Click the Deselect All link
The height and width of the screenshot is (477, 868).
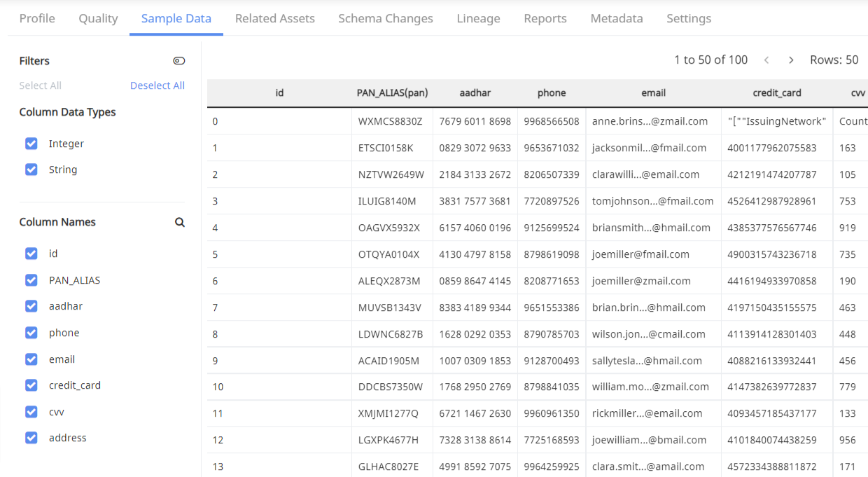click(157, 85)
